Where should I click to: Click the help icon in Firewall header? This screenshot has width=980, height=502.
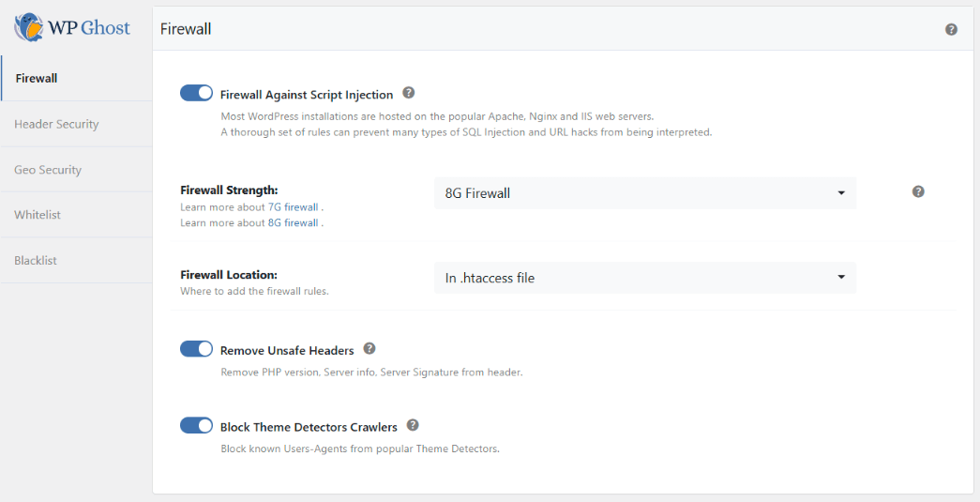951,29
